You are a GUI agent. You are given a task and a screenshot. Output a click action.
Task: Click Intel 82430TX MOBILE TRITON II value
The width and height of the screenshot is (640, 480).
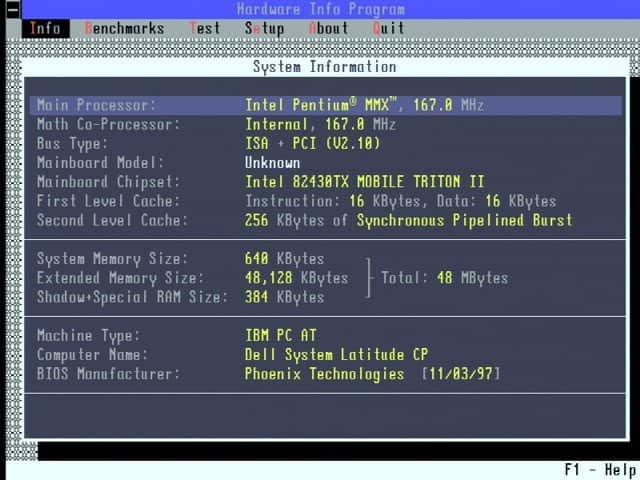tap(364, 182)
